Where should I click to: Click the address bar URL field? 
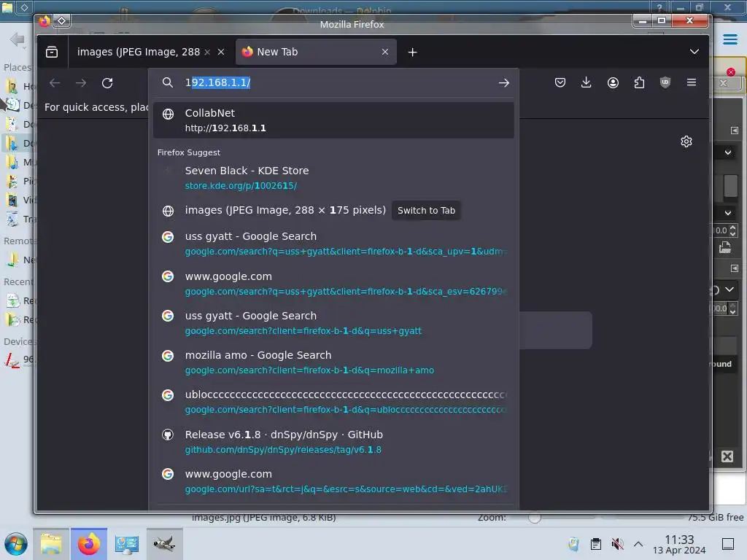point(333,82)
